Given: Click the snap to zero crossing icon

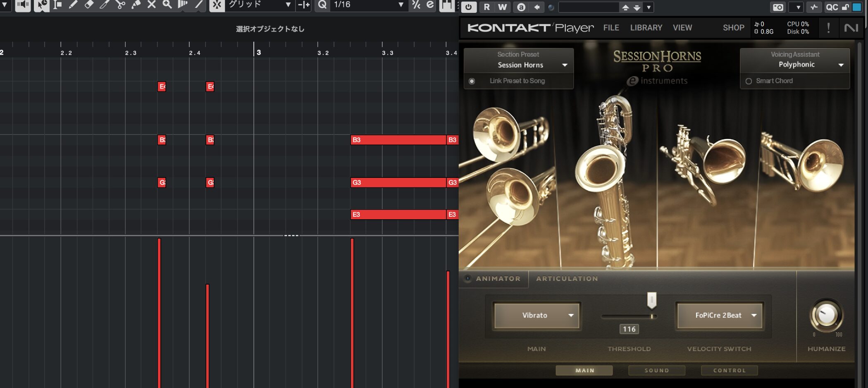Looking at the screenshot, I should pos(304,5).
